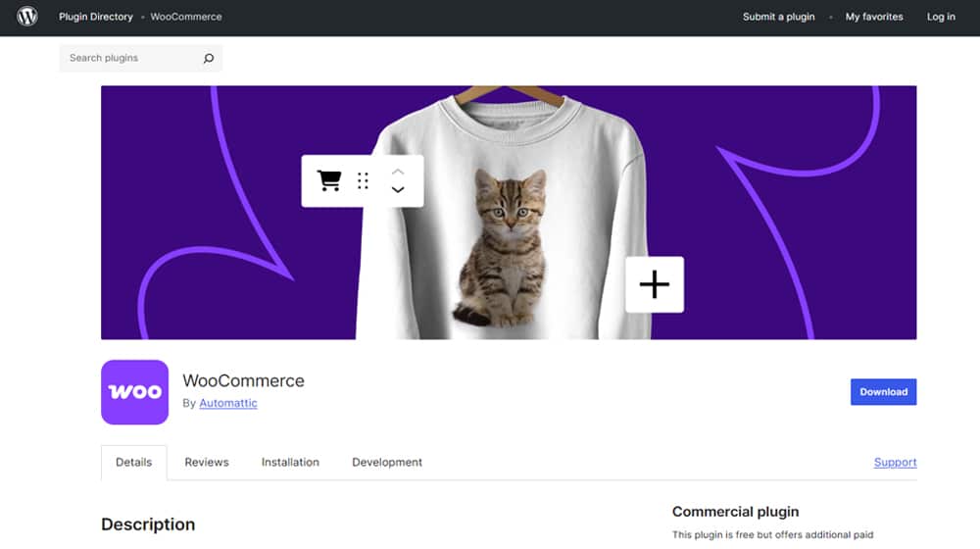980x549 pixels.
Task: Click the Log in link
Action: (941, 17)
